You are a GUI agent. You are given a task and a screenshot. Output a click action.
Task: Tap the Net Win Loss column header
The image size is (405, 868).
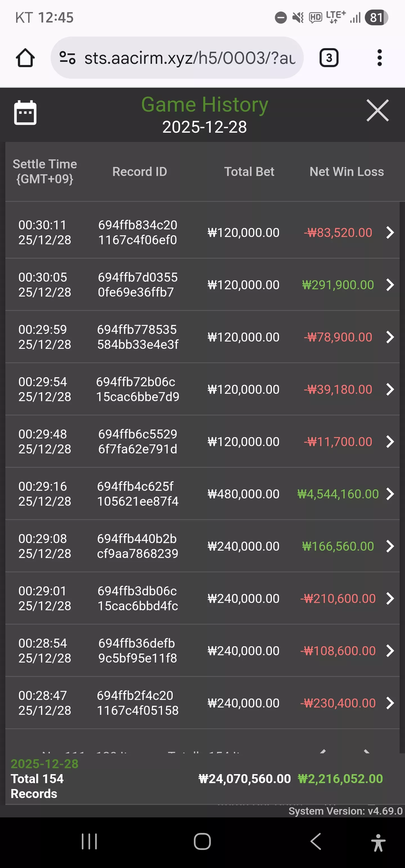(x=347, y=171)
